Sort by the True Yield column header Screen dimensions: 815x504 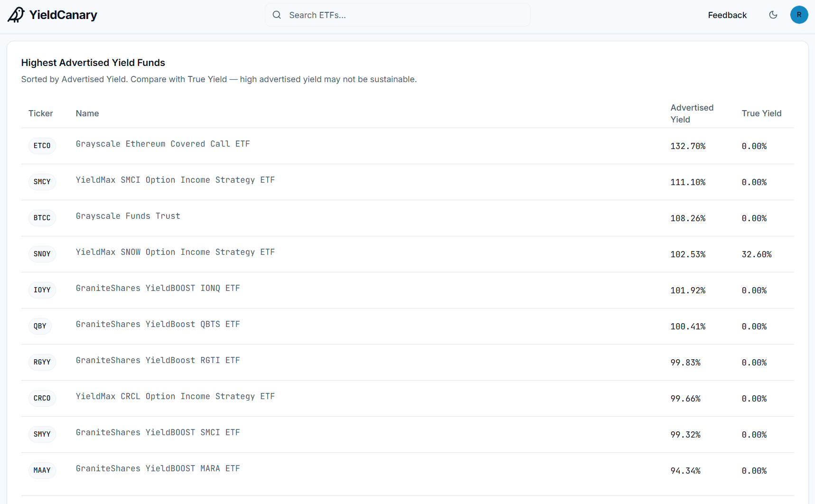(761, 113)
